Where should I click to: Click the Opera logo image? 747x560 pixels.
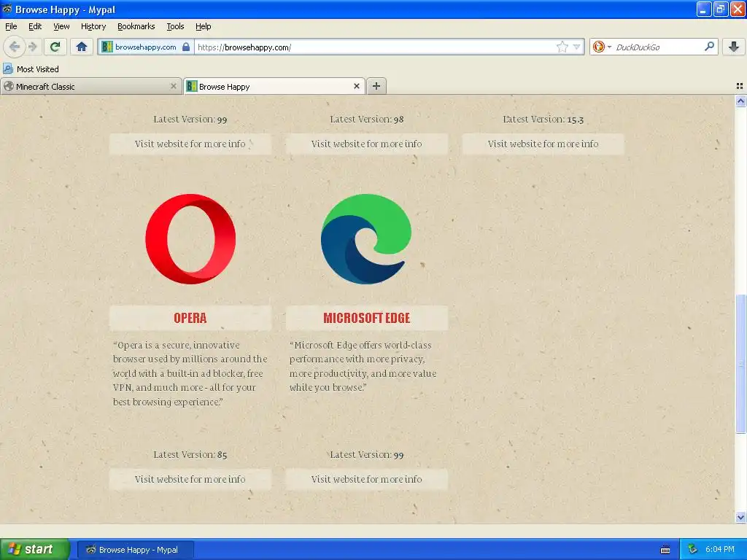(x=190, y=239)
